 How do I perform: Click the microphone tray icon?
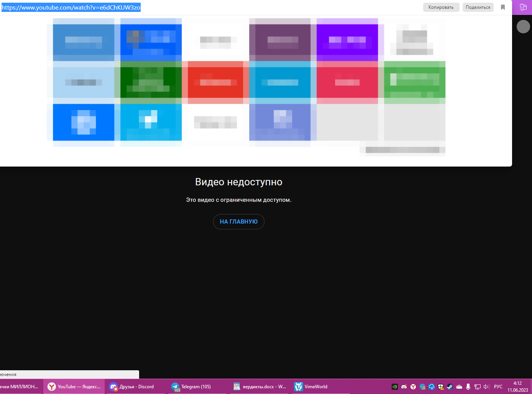click(x=468, y=387)
